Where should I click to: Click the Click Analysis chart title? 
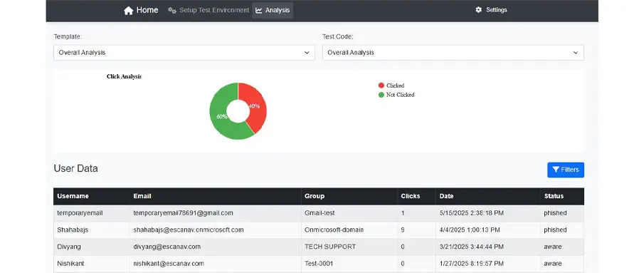point(124,76)
